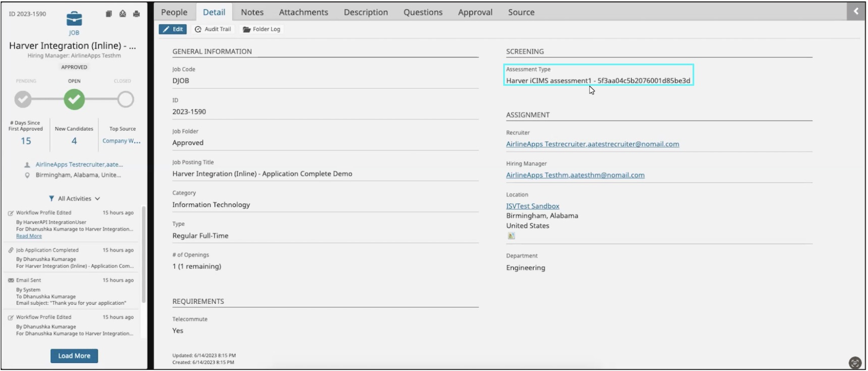868x371 pixels.
Task: Click sidebar location Birmingham, Alabama, Unite...
Action: tap(78, 175)
